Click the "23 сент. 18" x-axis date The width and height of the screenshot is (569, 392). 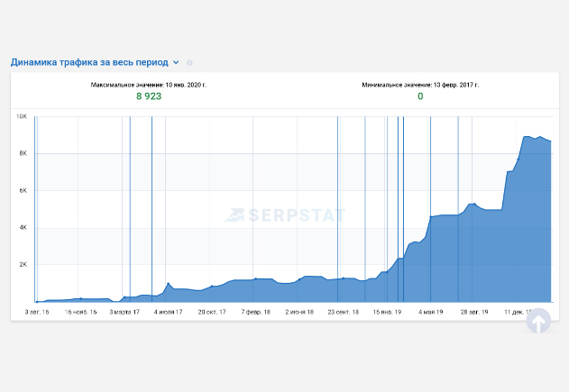point(344,312)
